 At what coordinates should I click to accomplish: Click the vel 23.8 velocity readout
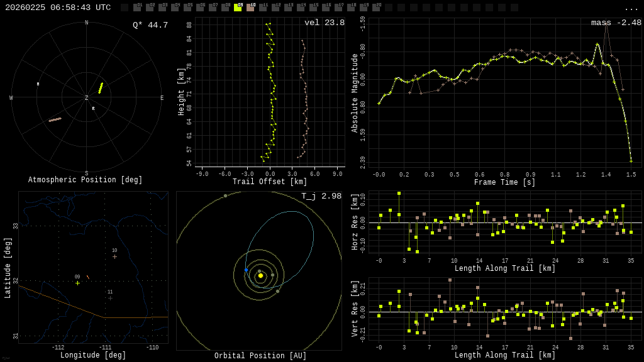[x=324, y=23]
